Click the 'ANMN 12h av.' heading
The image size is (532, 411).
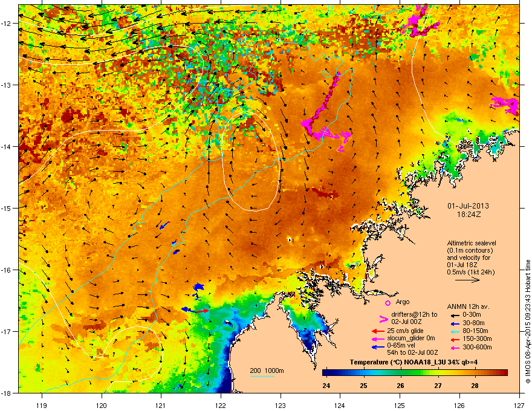coord(468,306)
